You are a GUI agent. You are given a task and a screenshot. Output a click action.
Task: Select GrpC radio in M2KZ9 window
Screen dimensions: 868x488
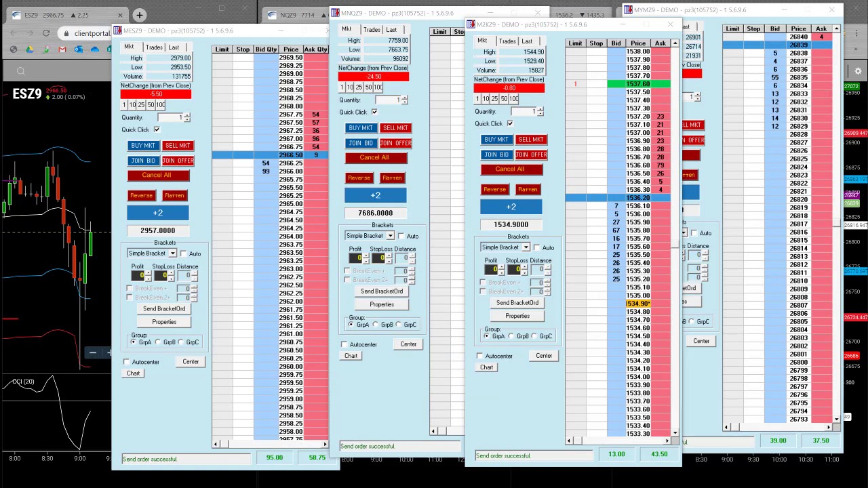click(x=534, y=336)
